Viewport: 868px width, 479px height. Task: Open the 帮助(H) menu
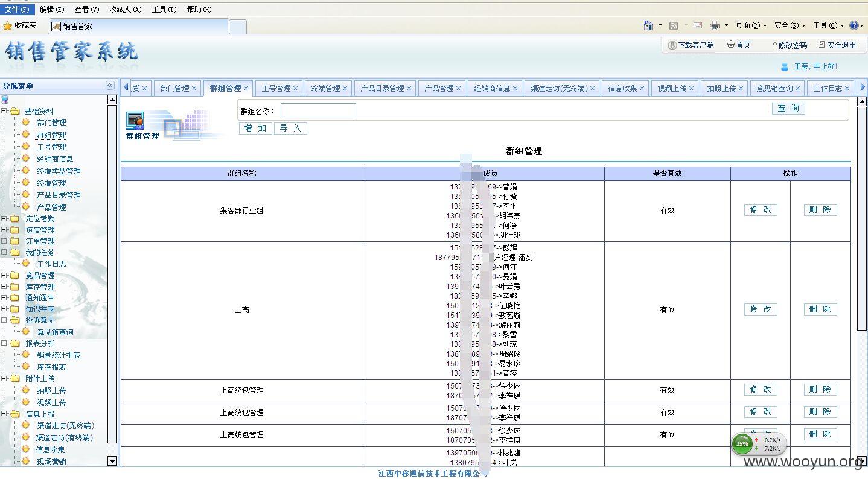[199, 9]
